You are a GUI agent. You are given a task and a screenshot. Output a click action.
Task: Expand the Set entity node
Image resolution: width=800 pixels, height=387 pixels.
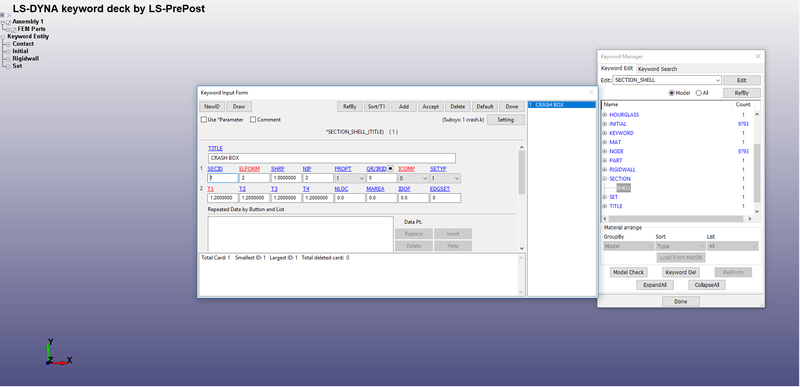point(8,66)
